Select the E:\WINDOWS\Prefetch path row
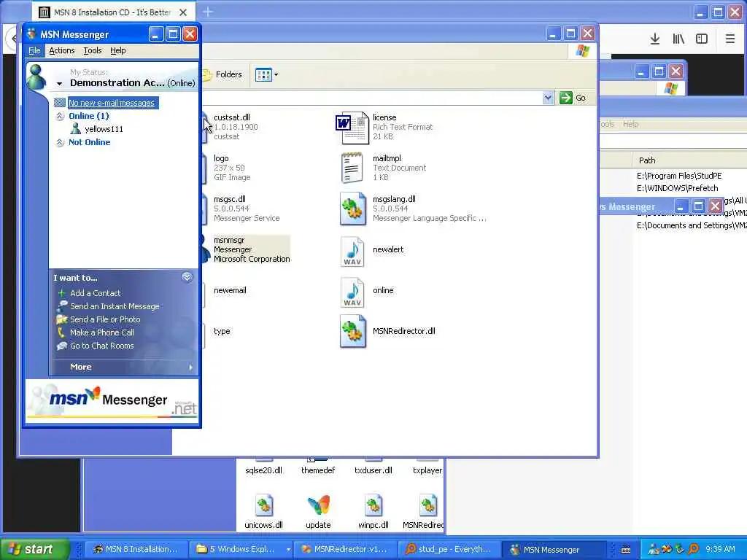This screenshot has height=560, width=747. (x=677, y=188)
